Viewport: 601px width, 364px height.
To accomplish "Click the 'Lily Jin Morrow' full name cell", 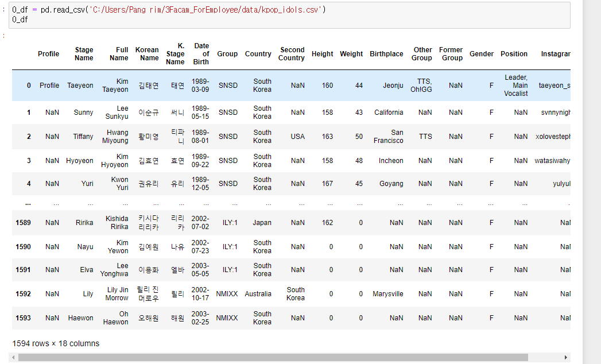I will 117,294.
